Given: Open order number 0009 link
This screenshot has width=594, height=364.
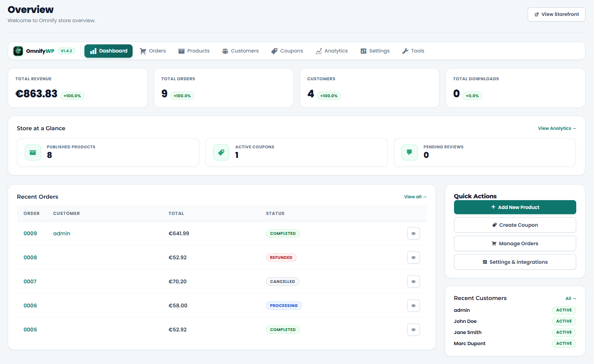Looking at the screenshot, I should (x=30, y=233).
